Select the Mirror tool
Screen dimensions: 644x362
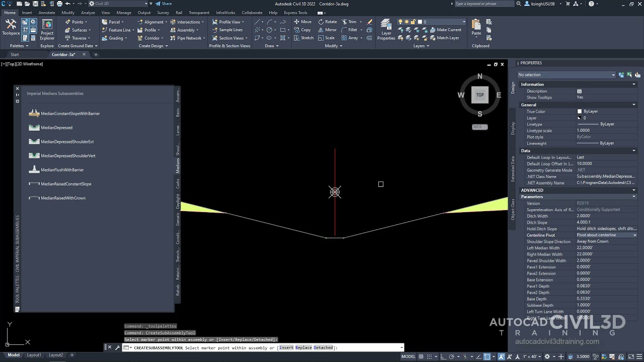(x=328, y=30)
